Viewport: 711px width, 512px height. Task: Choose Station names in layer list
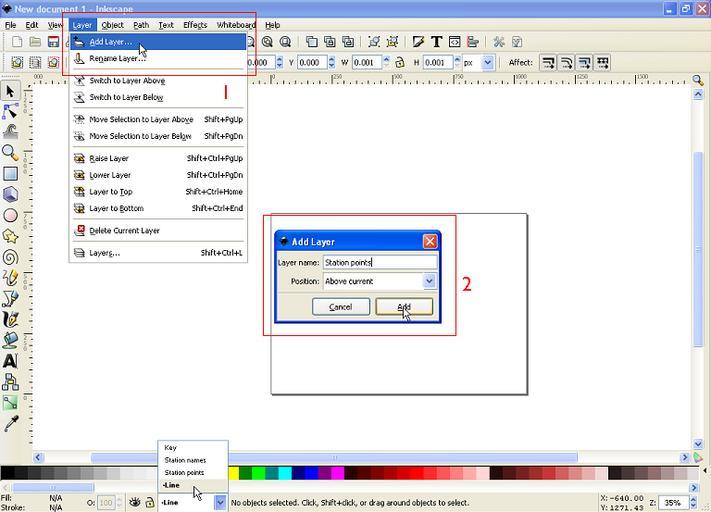[x=193, y=460]
